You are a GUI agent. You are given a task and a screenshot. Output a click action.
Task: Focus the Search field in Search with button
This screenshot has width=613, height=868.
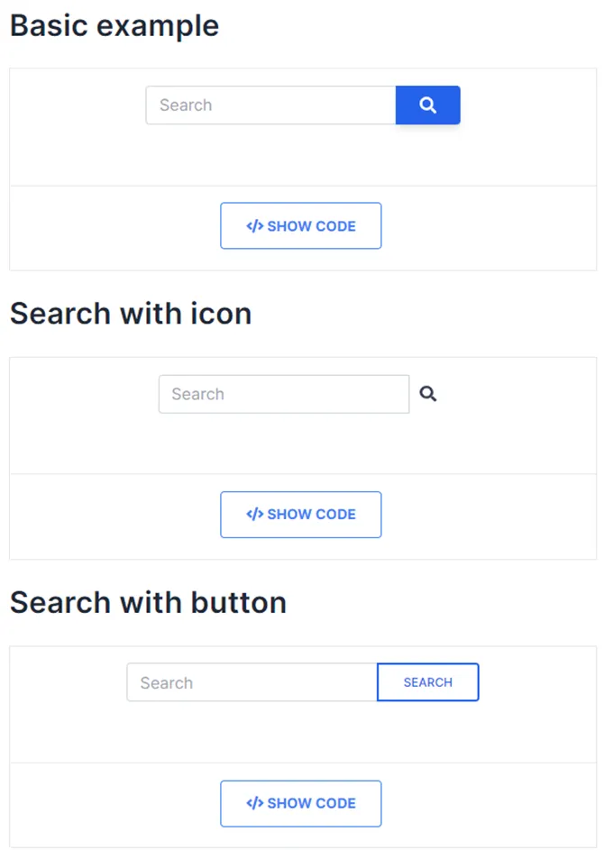252,682
